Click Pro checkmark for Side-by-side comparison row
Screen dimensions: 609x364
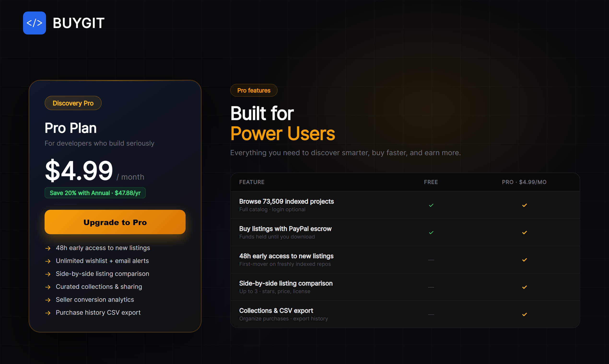coord(524,287)
